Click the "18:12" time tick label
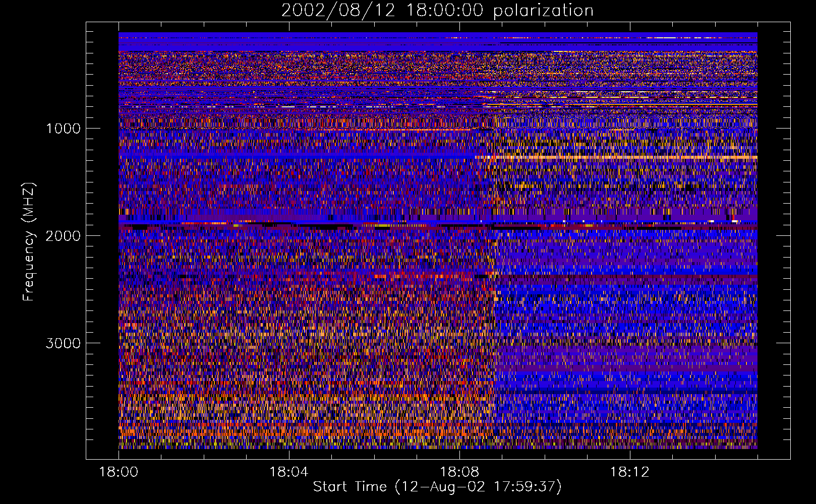The width and height of the screenshot is (816, 504). [629, 472]
